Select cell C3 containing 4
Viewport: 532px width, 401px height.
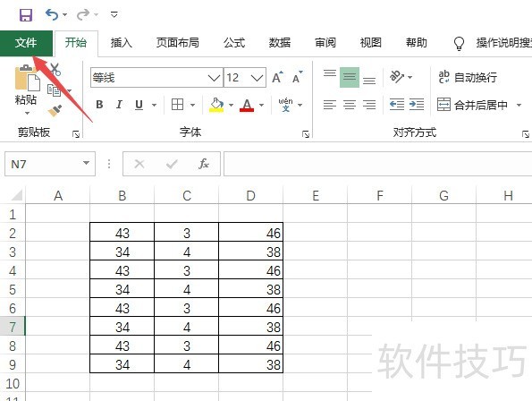pos(187,252)
